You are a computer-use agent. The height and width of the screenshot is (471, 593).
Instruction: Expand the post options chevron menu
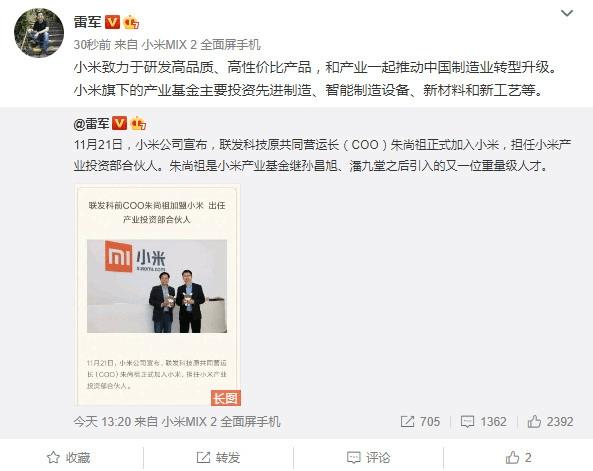[x=567, y=14]
